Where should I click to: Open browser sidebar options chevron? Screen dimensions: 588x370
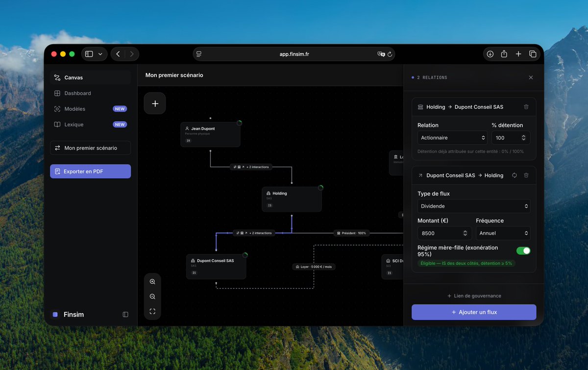[x=100, y=54]
